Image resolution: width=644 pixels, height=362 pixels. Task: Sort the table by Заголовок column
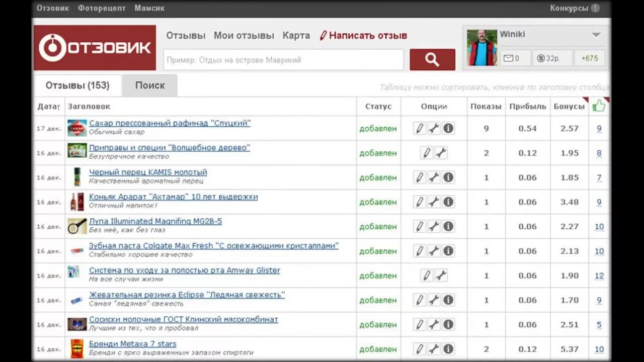click(x=89, y=107)
